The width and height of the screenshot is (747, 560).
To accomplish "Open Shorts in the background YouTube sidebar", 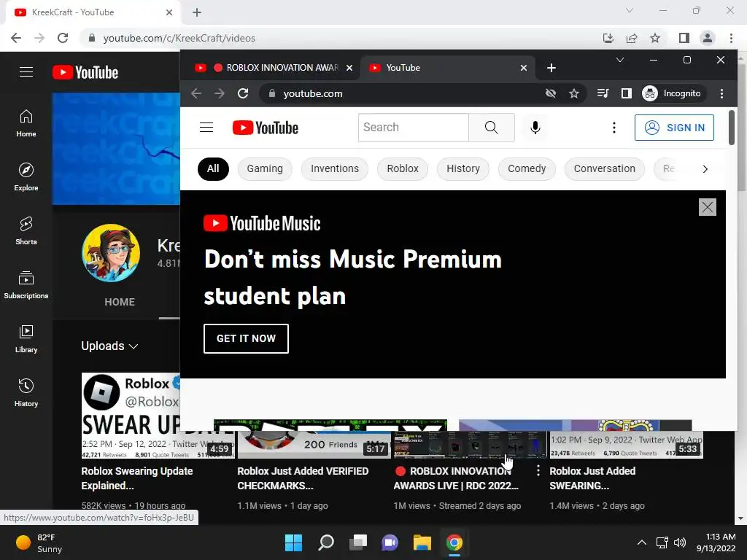I will [x=26, y=231].
